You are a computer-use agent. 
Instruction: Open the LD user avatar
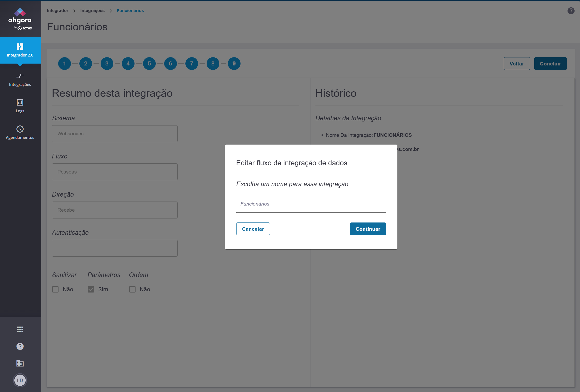20,380
